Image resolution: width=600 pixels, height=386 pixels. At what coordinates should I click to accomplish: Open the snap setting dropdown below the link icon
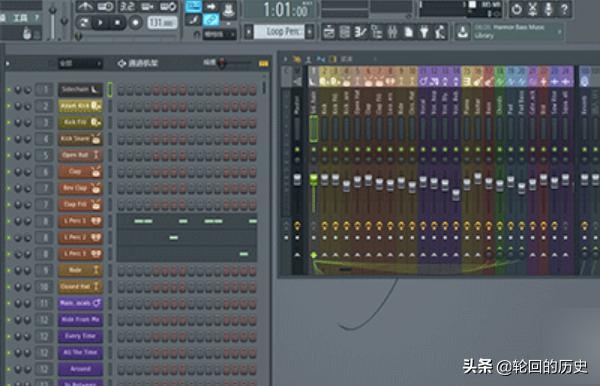point(220,34)
